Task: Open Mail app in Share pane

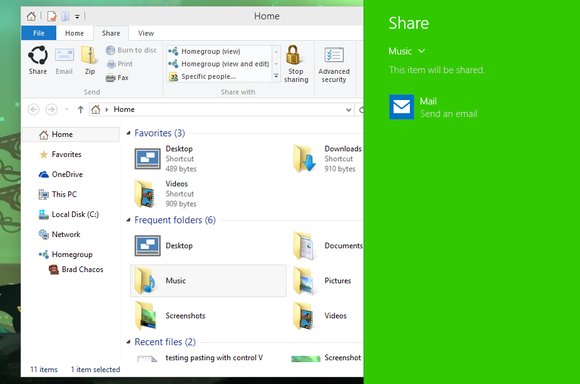Action: 433,107
